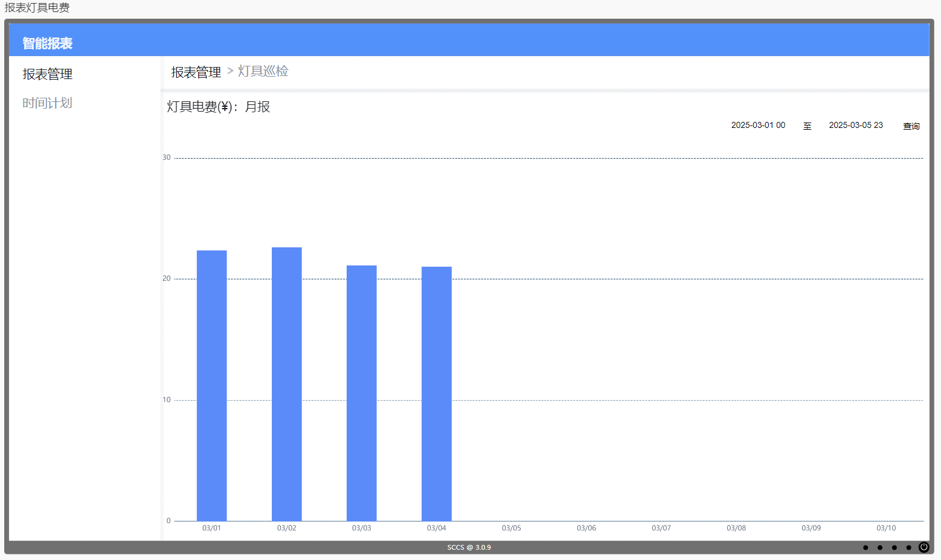Click the 报表管理 breadcrumb link
The height and width of the screenshot is (560, 941).
196,72
